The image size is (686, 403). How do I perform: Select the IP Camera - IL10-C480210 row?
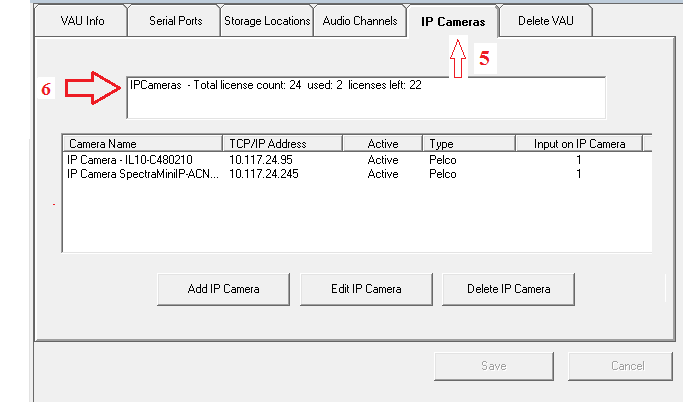132,160
